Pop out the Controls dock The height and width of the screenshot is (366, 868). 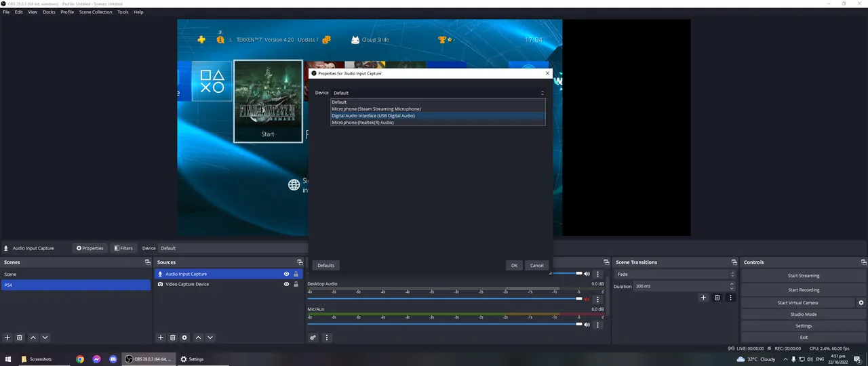(x=863, y=262)
